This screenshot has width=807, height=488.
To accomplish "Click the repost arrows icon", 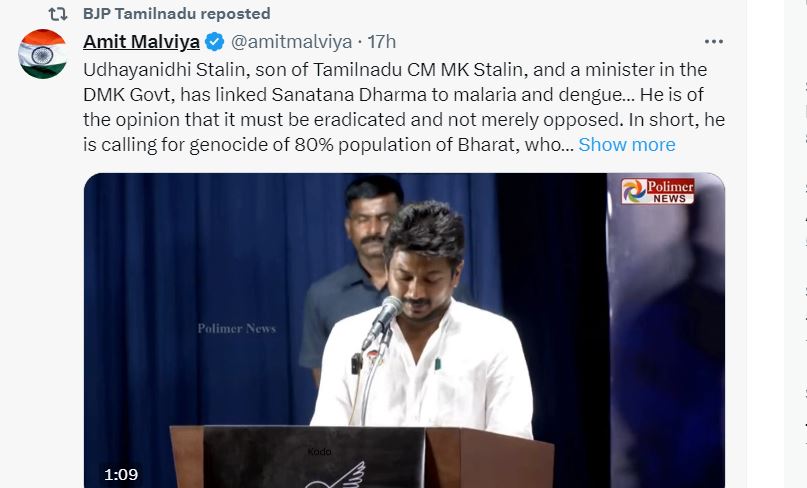I will pos(58,14).
